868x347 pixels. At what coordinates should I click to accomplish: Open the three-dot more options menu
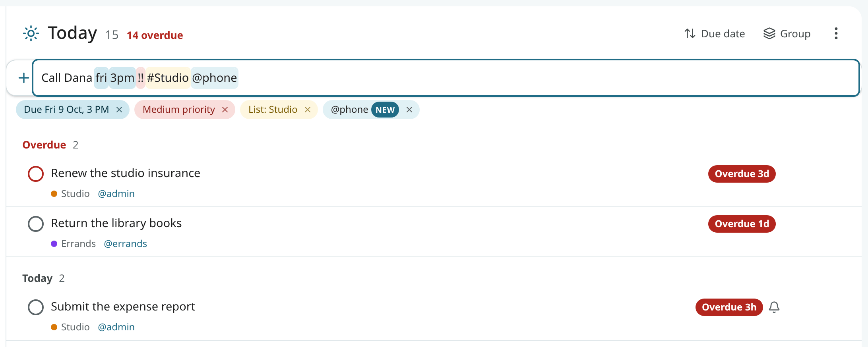click(x=836, y=33)
